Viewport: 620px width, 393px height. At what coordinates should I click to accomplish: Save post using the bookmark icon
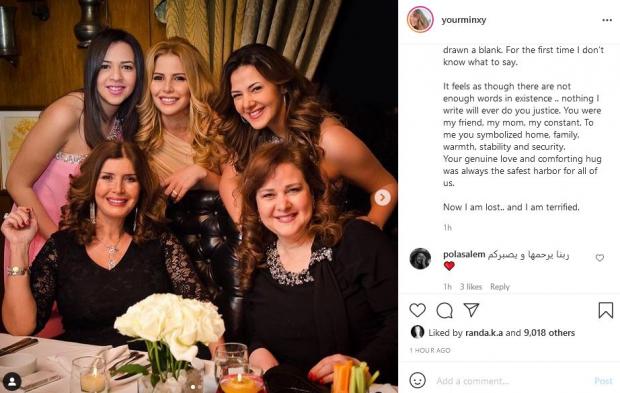point(605,310)
